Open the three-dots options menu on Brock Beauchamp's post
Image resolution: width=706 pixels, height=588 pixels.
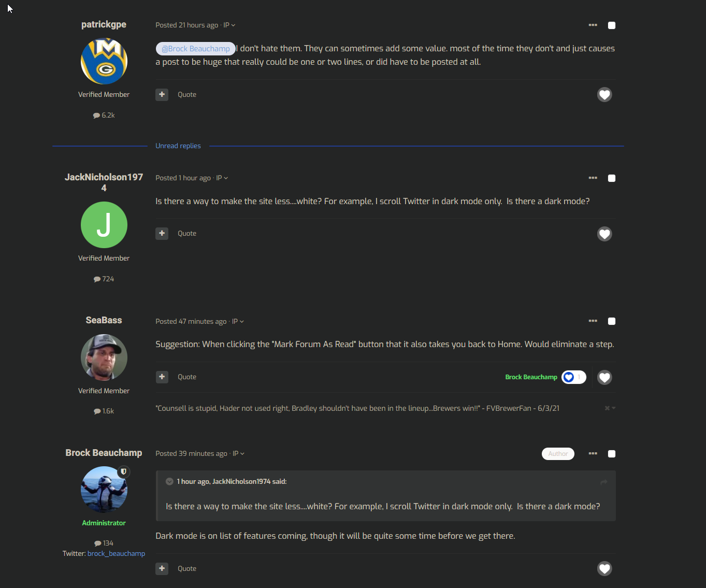point(593,454)
